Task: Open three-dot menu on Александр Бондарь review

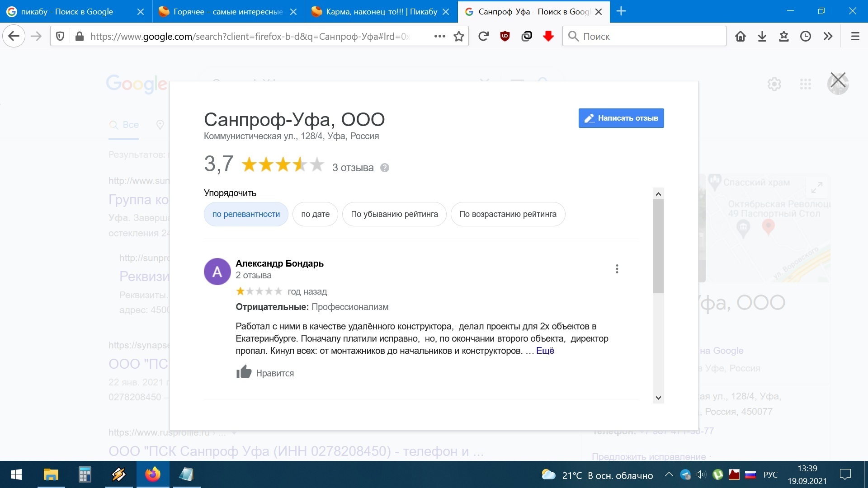Action: [617, 269]
